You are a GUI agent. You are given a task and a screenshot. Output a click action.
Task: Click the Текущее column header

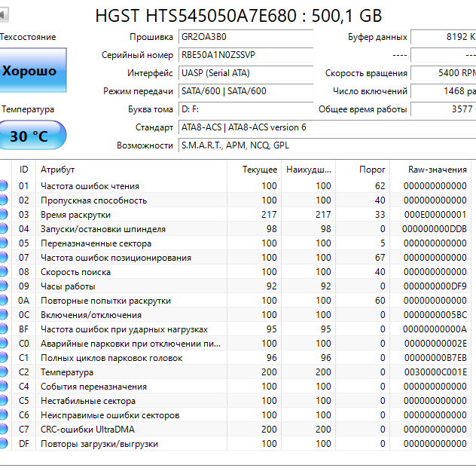pos(254,170)
